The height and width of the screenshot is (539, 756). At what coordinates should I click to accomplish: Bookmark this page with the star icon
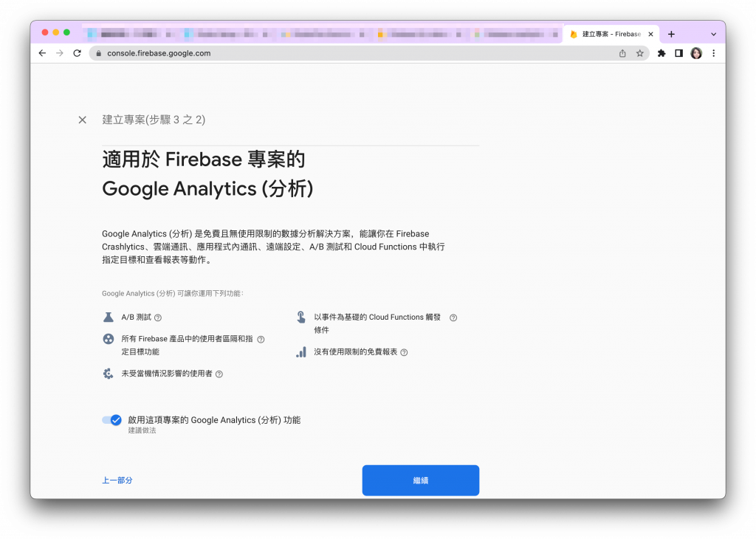tap(640, 53)
